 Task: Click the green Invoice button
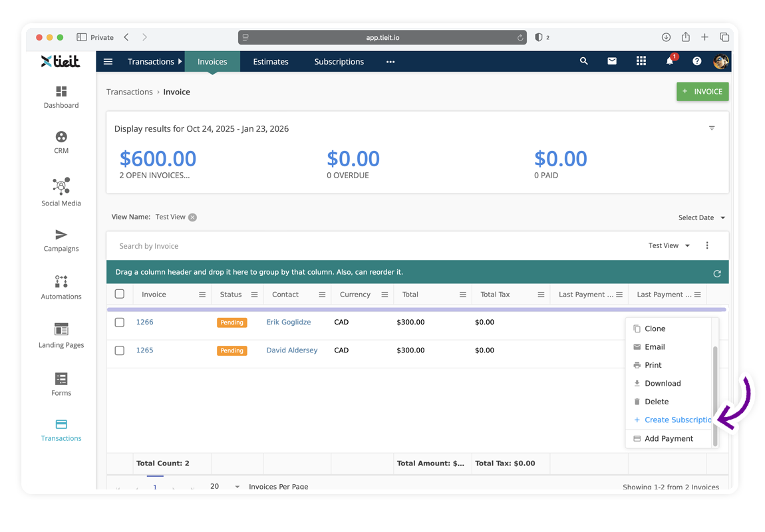tap(702, 92)
